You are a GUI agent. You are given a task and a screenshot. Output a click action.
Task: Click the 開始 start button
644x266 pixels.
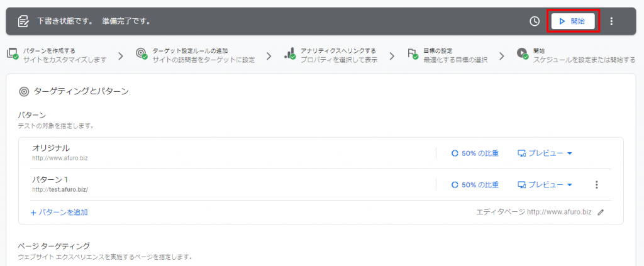pos(573,21)
